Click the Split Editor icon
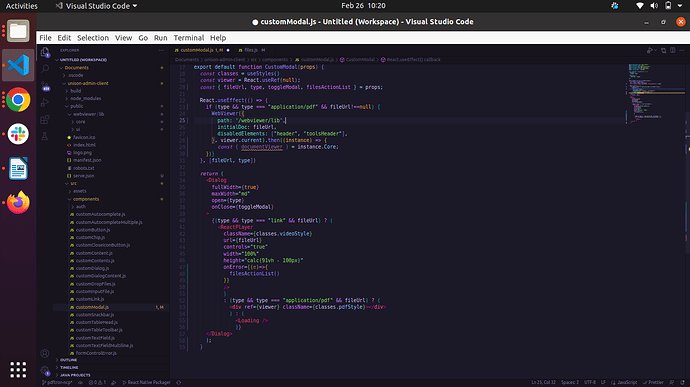 pos(672,50)
